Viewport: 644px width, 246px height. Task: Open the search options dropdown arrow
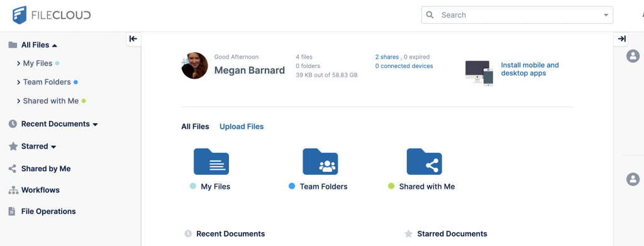tap(606, 15)
